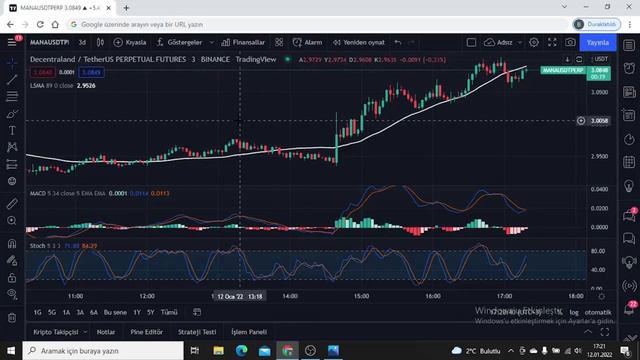
Task: Switch to the Pine Editör tab
Action: coord(147,332)
